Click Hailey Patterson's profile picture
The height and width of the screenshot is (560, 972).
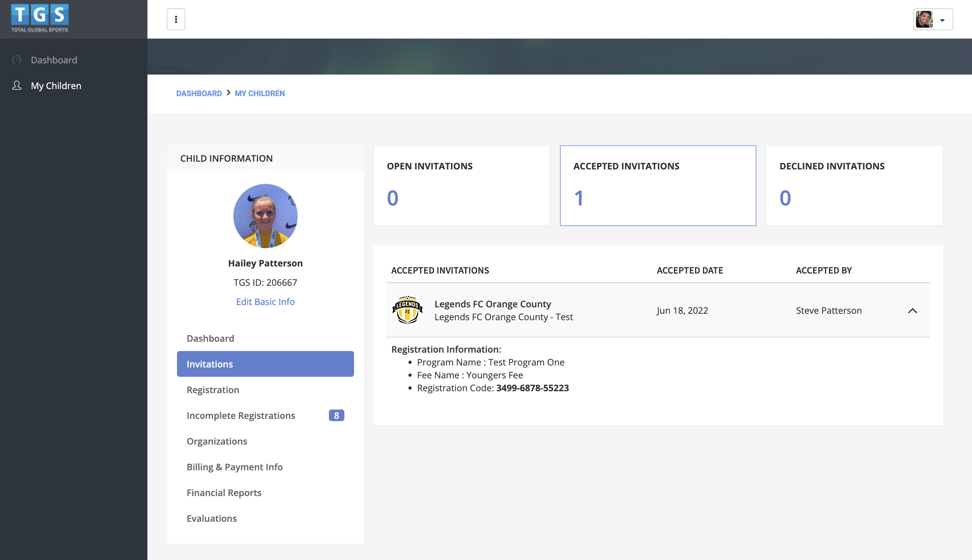(265, 216)
